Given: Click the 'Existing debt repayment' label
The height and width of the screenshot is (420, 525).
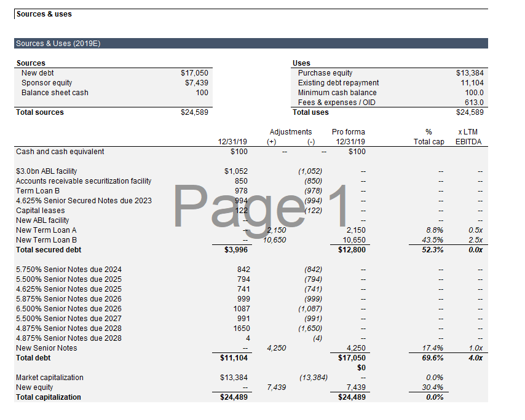Looking at the screenshot, I should tap(338, 83).
